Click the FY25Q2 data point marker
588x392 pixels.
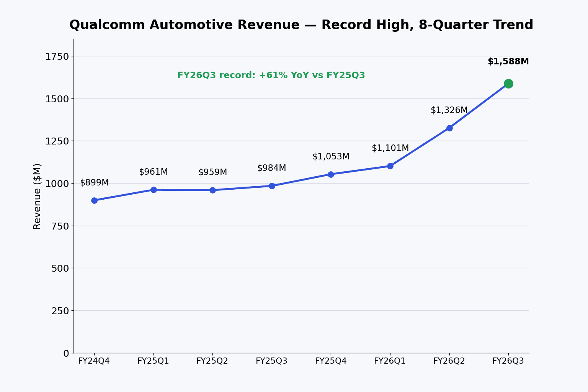coord(212,190)
